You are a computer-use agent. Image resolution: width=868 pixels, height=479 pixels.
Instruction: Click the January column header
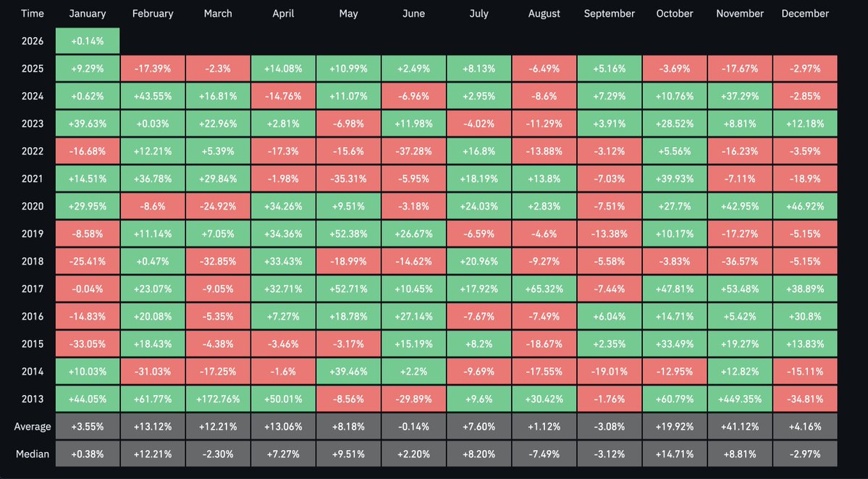pos(87,14)
